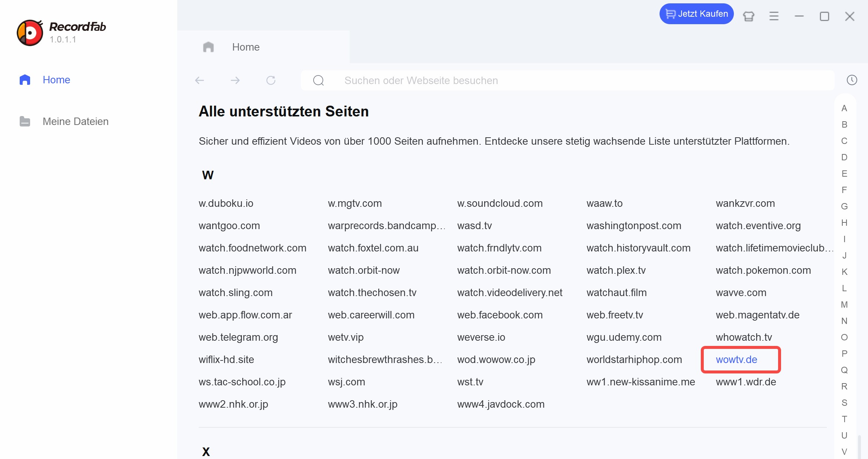Click the vertical page scrollbar thumb
Screen dimensions: 868x459
point(859,446)
